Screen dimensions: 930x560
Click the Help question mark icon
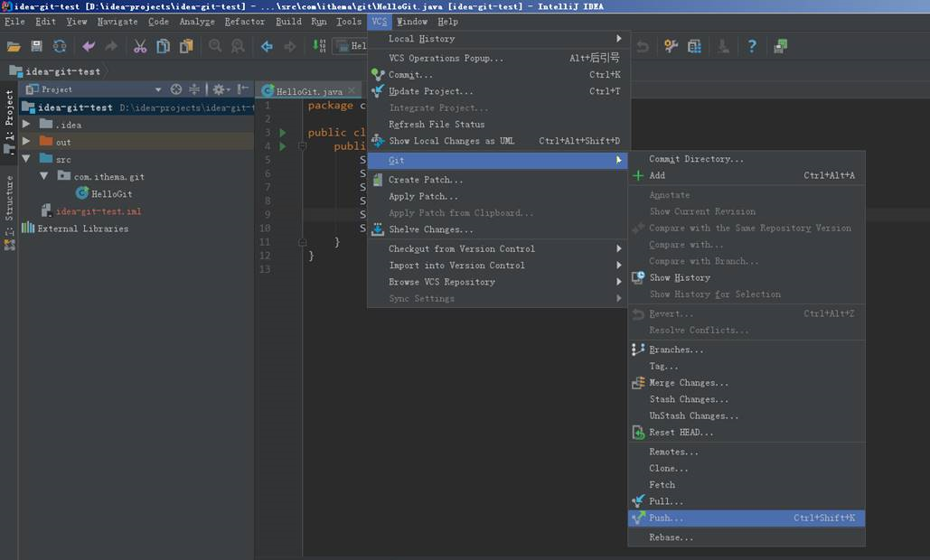(751, 46)
